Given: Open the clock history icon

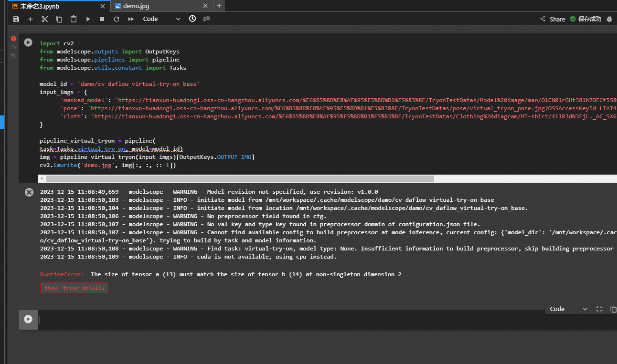Looking at the screenshot, I should pyautogui.click(x=192, y=19).
